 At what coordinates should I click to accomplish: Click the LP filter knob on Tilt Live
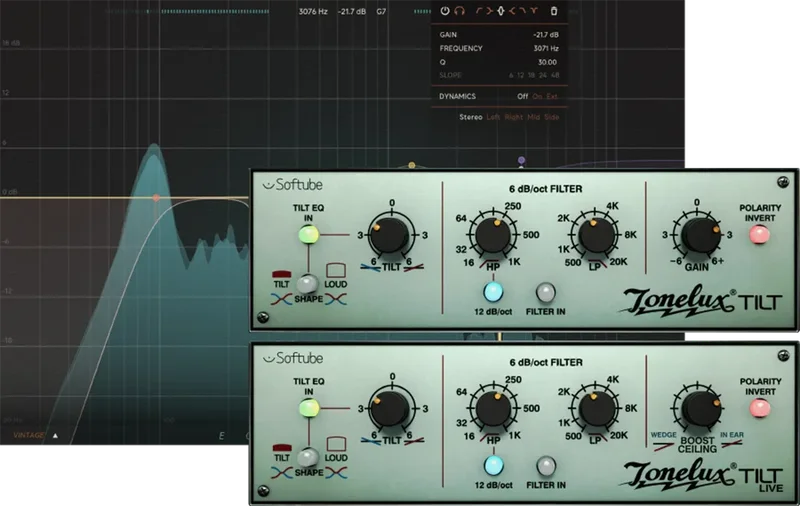(x=595, y=409)
